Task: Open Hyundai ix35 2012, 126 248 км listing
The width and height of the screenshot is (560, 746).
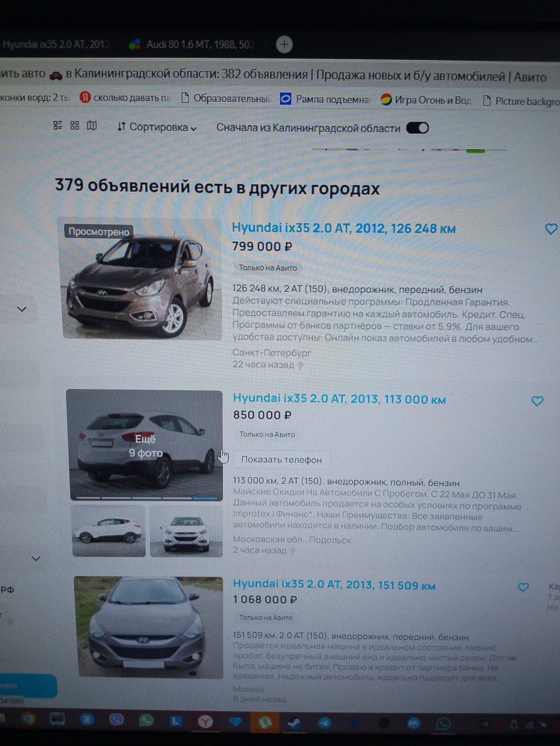Action: pos(343,228)
